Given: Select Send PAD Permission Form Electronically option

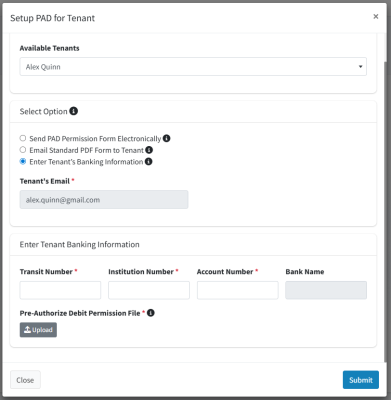Looking at the screenshot, I should [x=23, y=138].
